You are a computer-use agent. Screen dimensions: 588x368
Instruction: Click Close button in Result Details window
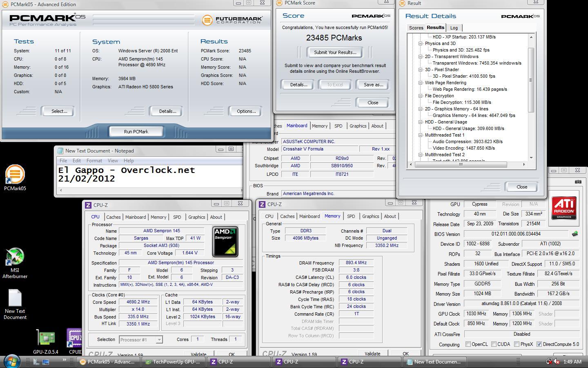pyautogui.click(x=522, y=187)
